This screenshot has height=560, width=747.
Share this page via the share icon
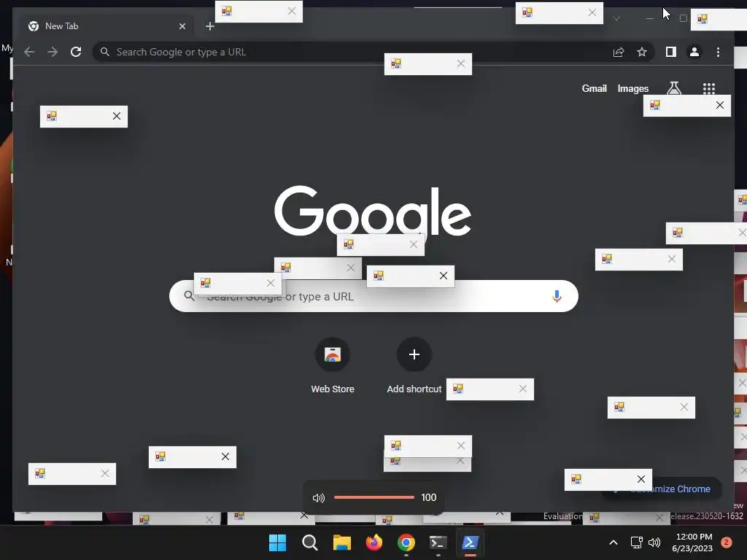pyautogui.click(x=619, y=52)
